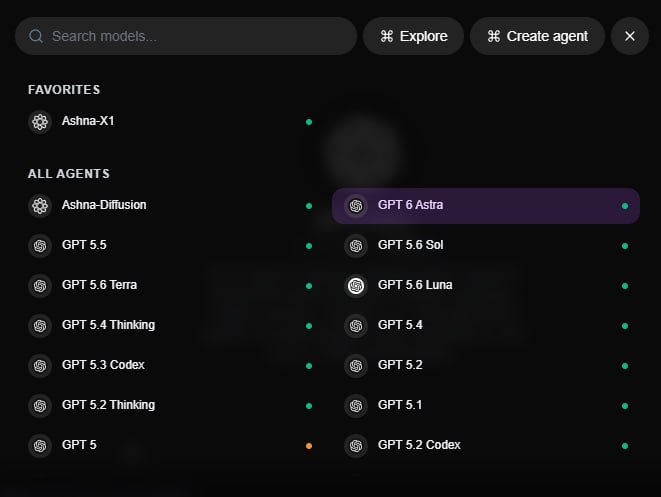Click the GPT 5.6 Sol icon
This screenshot has width=661, height=497.
coord(356,246)
